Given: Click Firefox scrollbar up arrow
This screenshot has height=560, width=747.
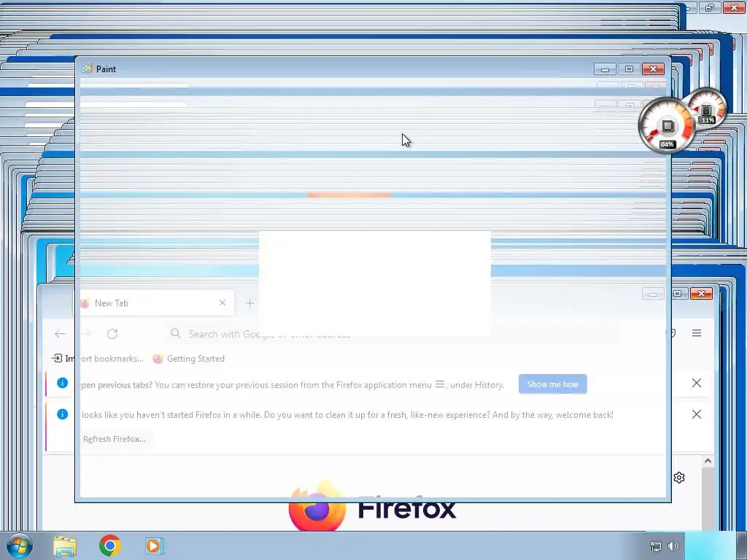Looking at the screenshot, I should coord(708,461).
